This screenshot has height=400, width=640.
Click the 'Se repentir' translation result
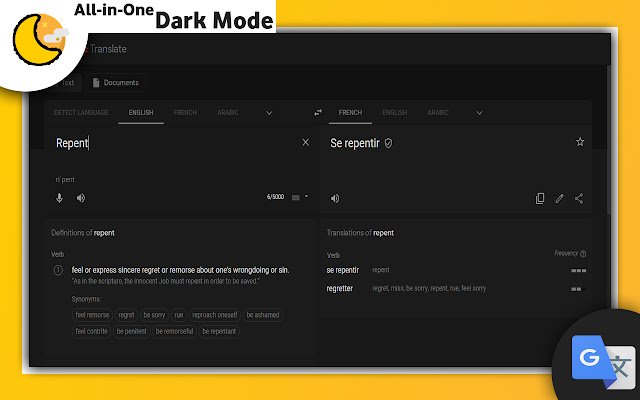[x=355, y=143]
